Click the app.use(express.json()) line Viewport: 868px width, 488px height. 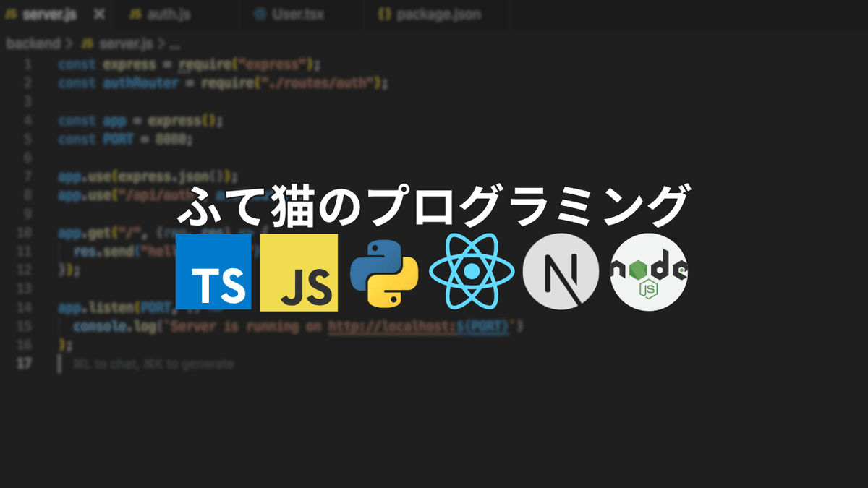(148, 176)
